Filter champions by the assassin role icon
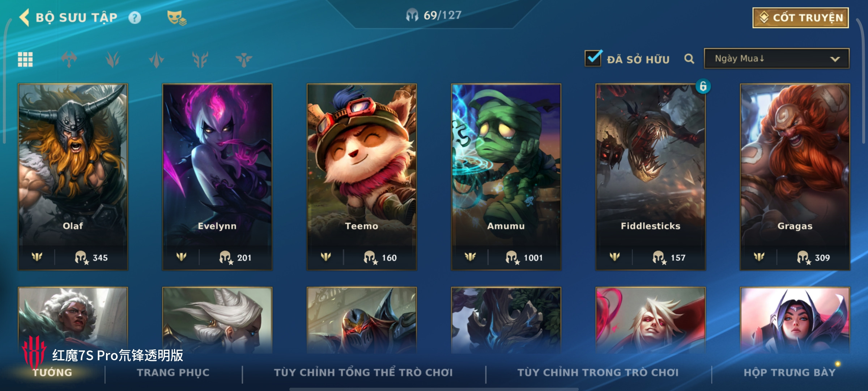 click(x=113, y=59)
